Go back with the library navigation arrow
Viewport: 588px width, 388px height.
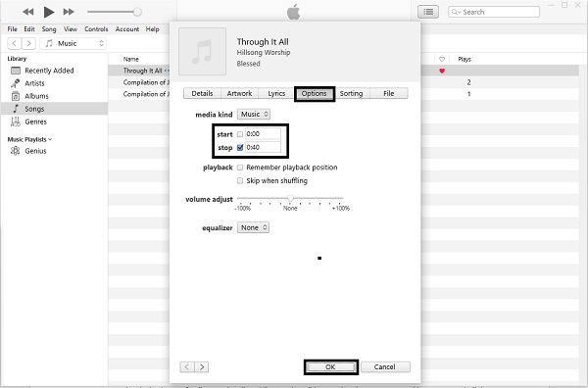coord(15,43)
